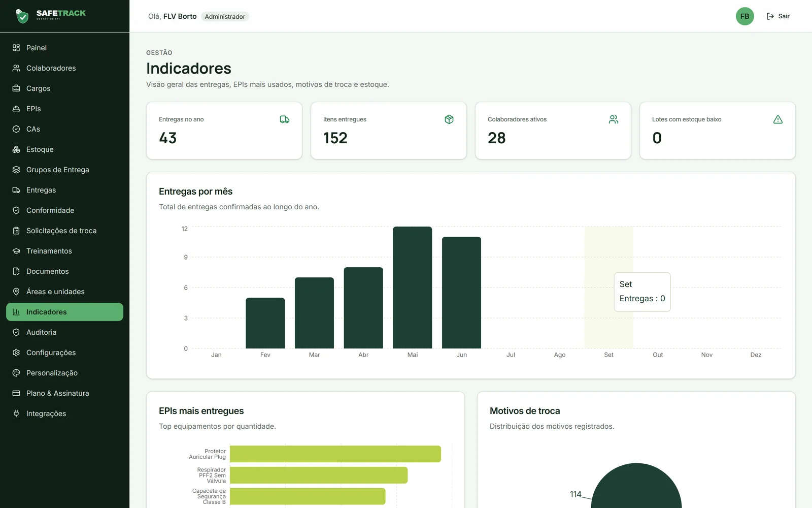This screenshot has height=508, width=812.
Task: Select Treinamentos from the sidebar
Action: point(64,251)
